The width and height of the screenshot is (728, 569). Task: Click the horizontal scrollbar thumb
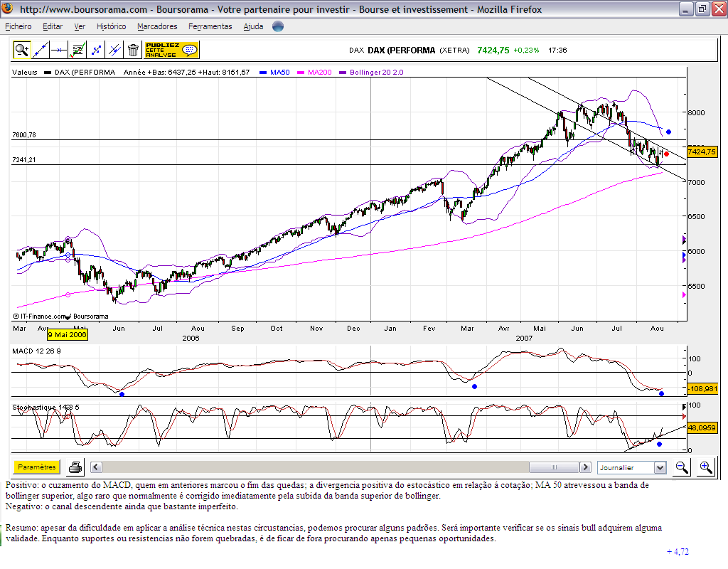(x=554, y=467)
